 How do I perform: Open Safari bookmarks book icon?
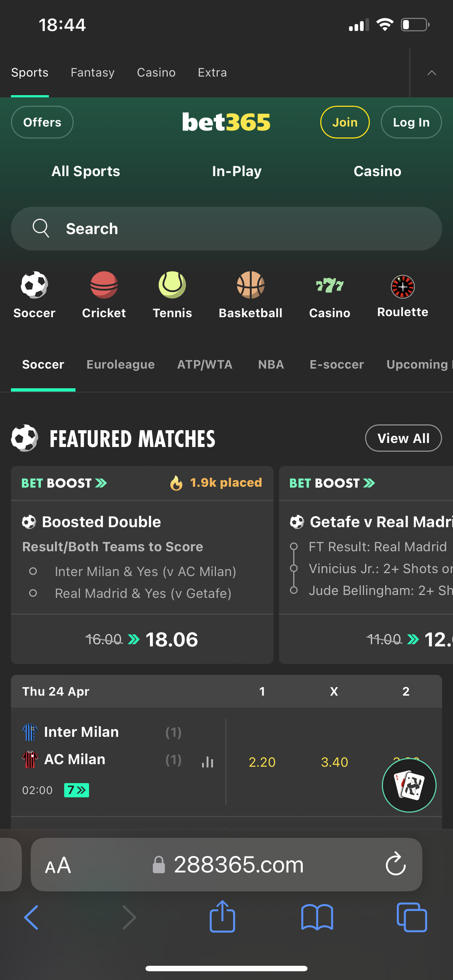317,917
